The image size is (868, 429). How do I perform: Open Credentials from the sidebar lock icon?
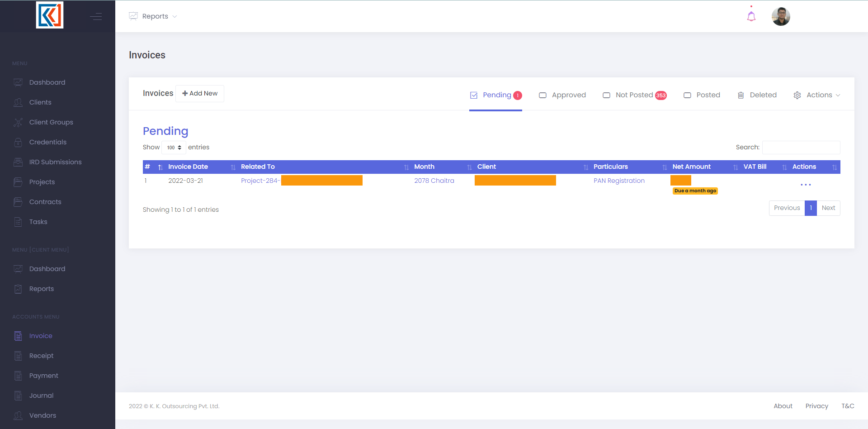point(18,142)
